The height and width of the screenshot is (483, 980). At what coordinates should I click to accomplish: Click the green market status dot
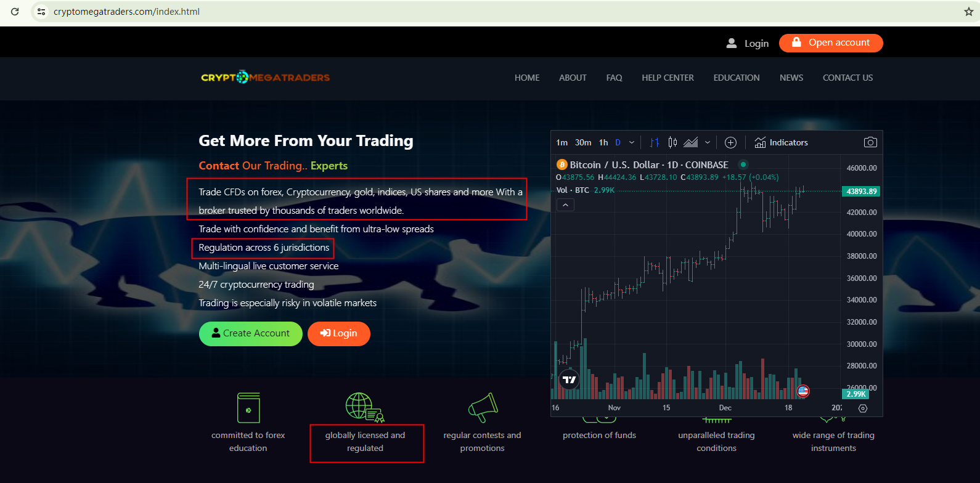[743, 164]
